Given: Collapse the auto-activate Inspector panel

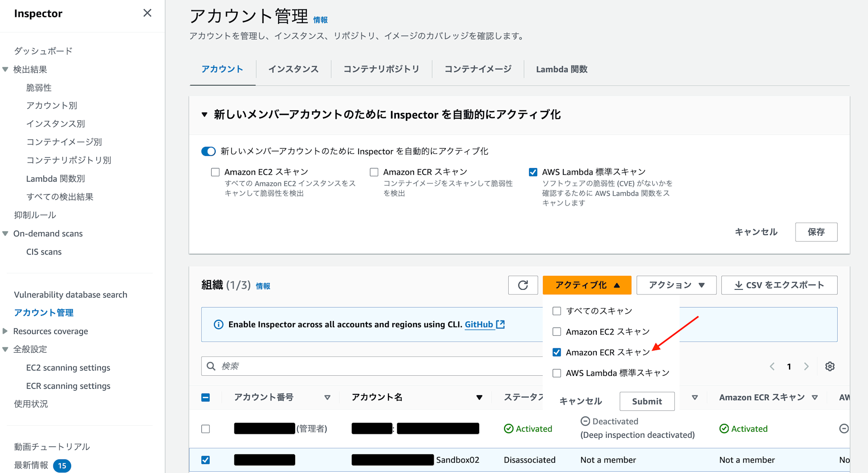Looking at the screenshot, I should click(204, 115).
